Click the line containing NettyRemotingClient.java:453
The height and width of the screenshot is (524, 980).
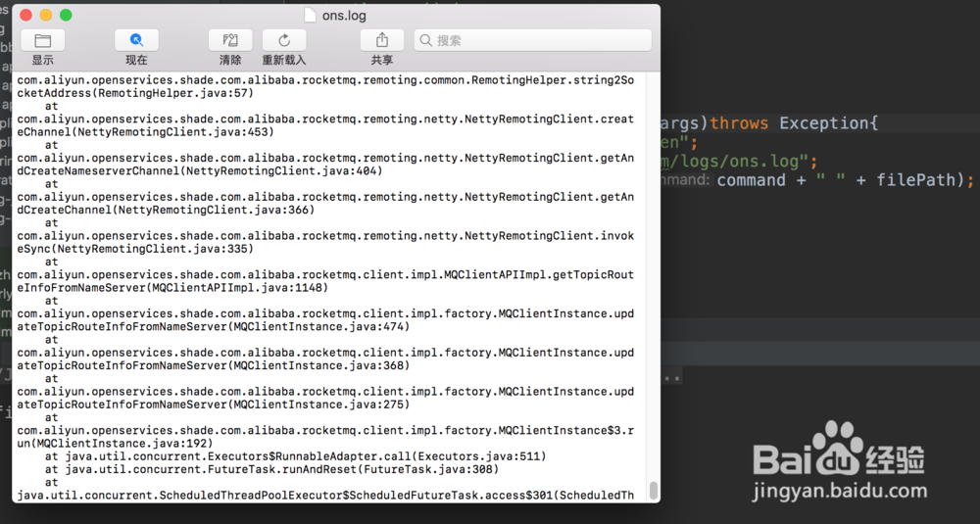click(x=146, y=132)
